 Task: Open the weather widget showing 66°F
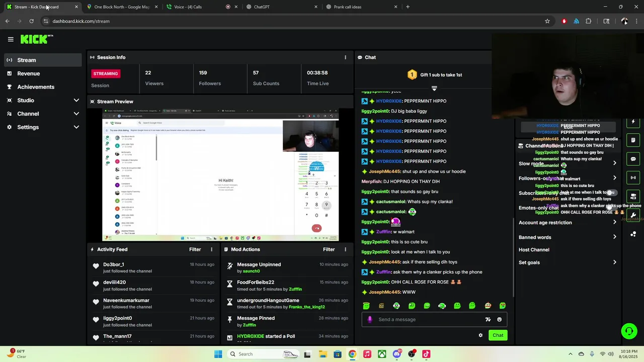tap(16, 354)
